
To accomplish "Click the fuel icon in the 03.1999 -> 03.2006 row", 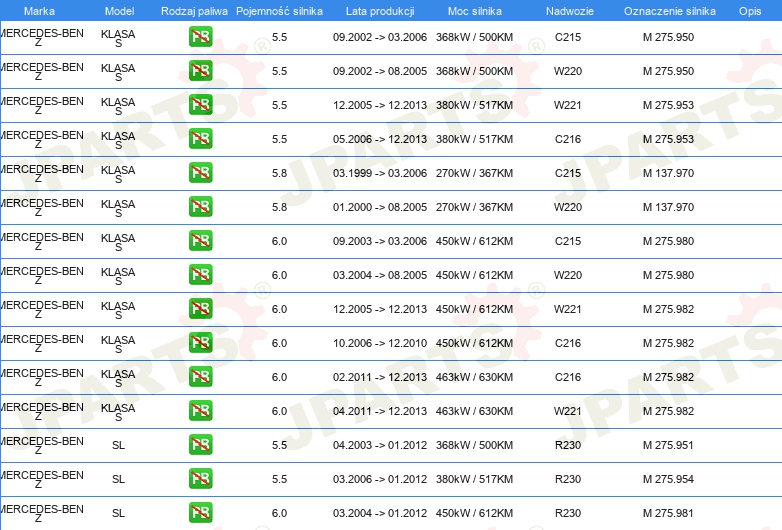I will 200,173.
